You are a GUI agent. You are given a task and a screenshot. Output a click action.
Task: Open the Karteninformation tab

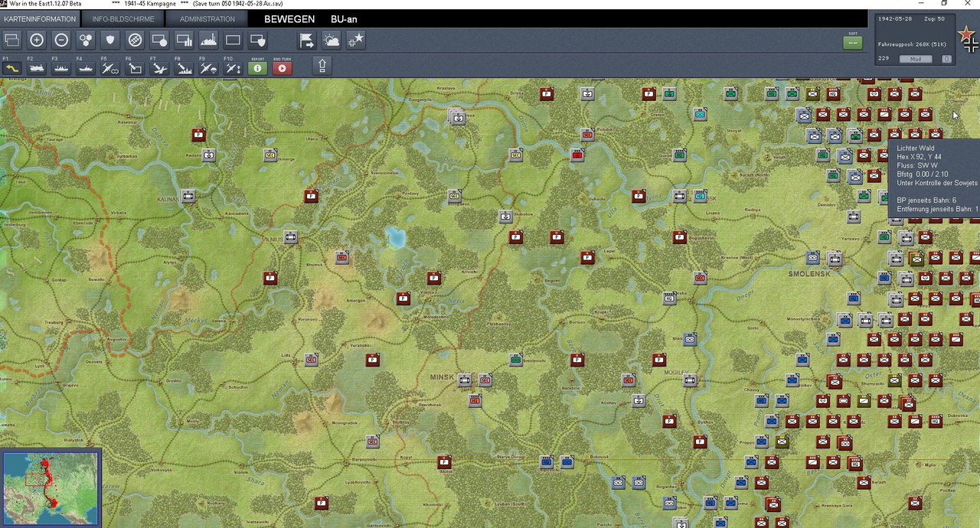(40, 19)
